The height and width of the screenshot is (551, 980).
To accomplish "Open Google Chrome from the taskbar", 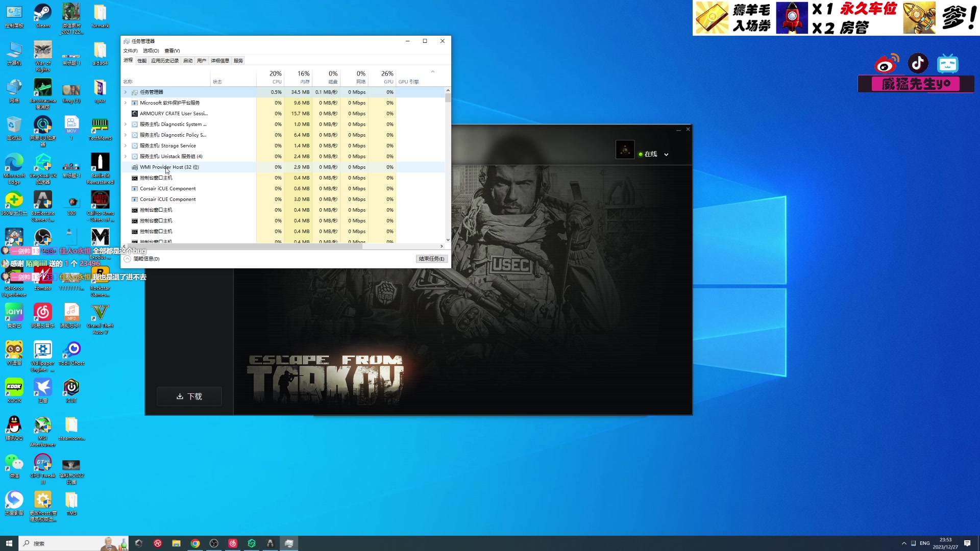I will [195, 543].
